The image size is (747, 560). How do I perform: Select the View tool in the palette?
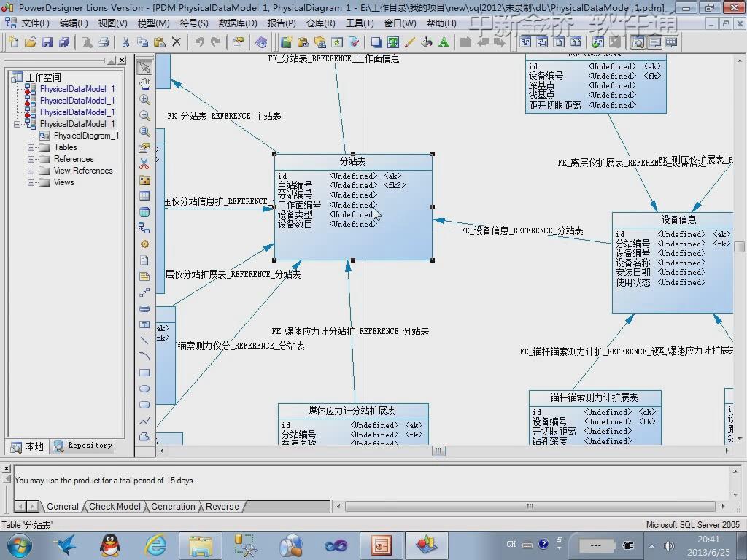pos(145,212)
